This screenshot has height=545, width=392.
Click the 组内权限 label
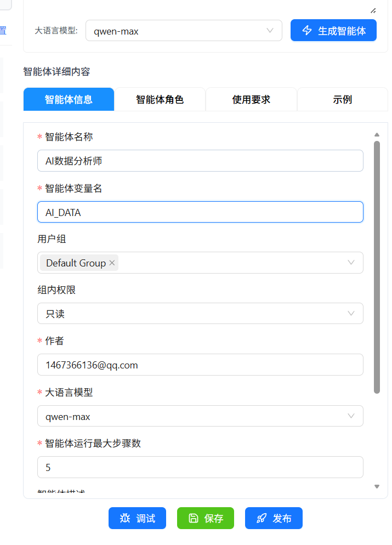point(56,289)
